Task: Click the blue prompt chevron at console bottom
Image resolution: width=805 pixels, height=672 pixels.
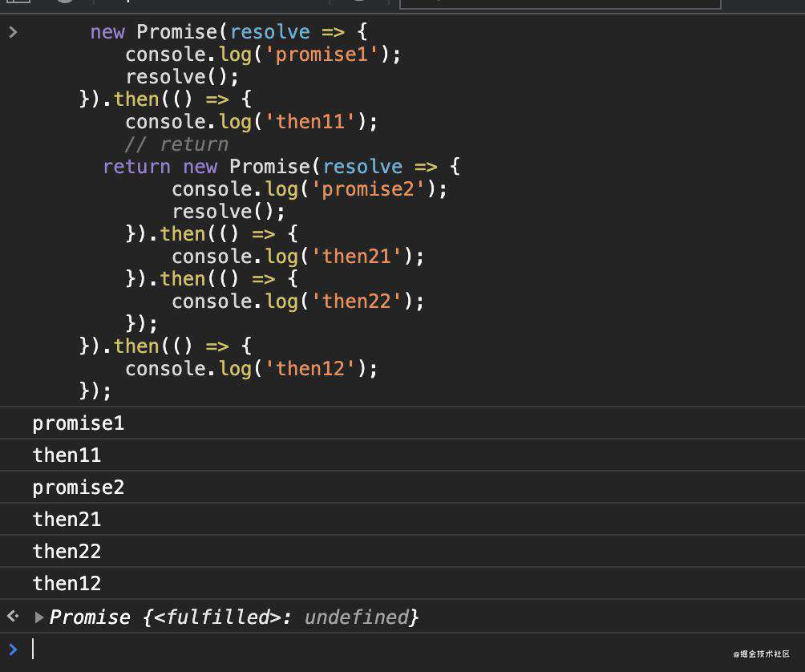Action: [14, 650]
